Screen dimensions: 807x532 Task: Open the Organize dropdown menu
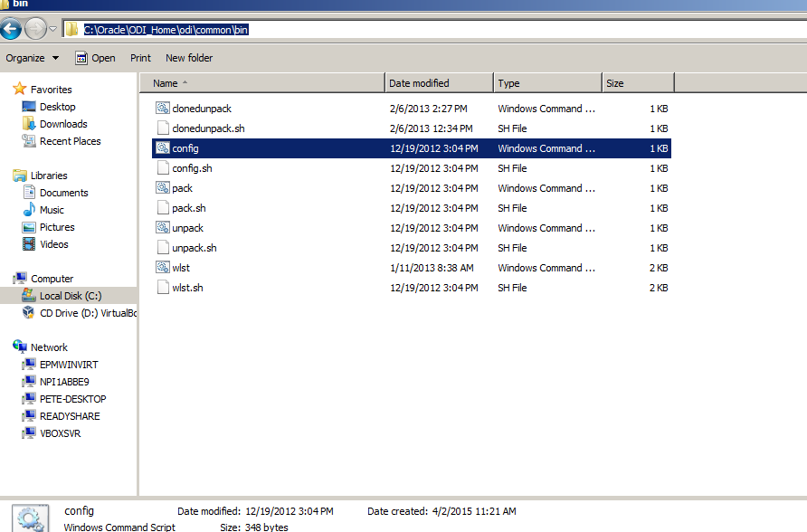tap(32, 58)
